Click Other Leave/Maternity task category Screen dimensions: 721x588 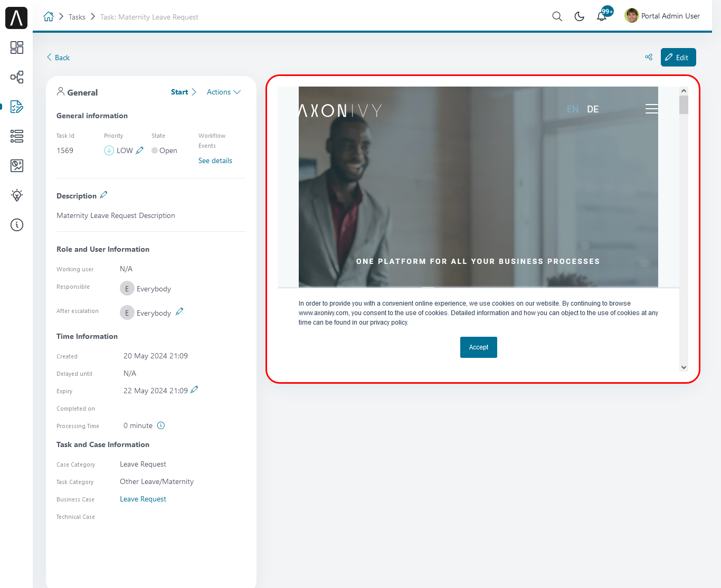tap(157, 481)
